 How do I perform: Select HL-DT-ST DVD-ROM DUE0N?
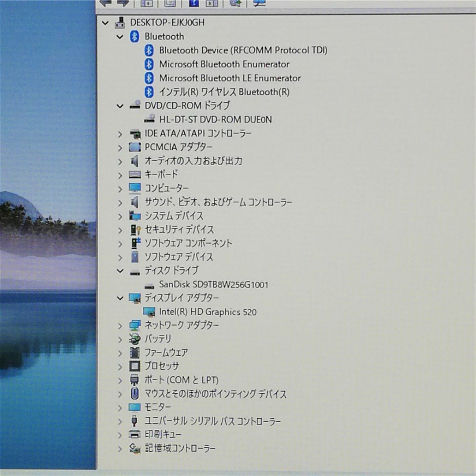coord(216,119)
